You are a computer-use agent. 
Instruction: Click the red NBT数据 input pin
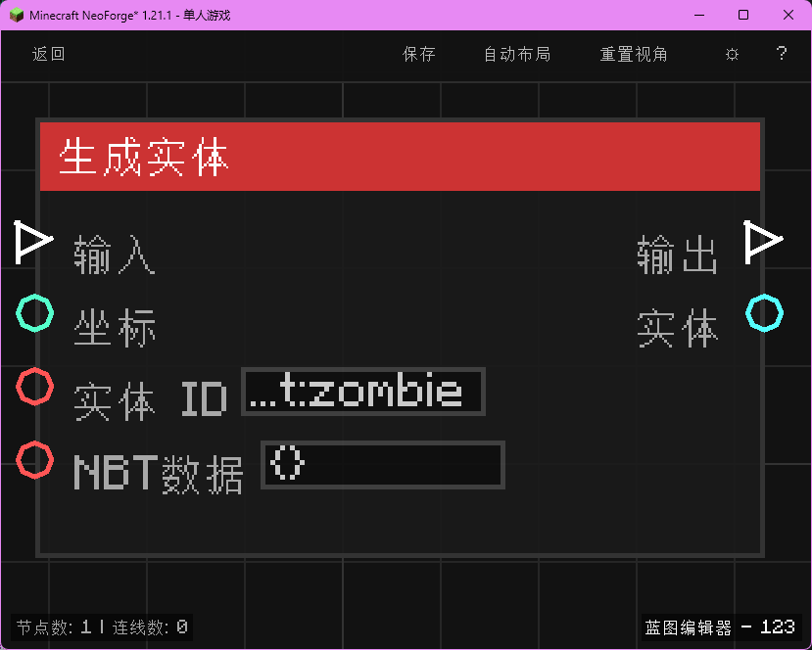coord(34,460)
